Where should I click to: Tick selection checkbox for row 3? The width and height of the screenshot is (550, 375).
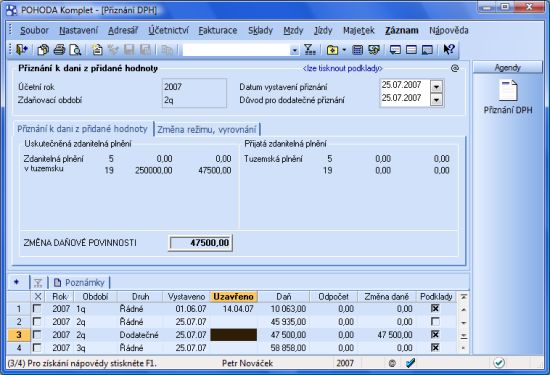[36, 335]
